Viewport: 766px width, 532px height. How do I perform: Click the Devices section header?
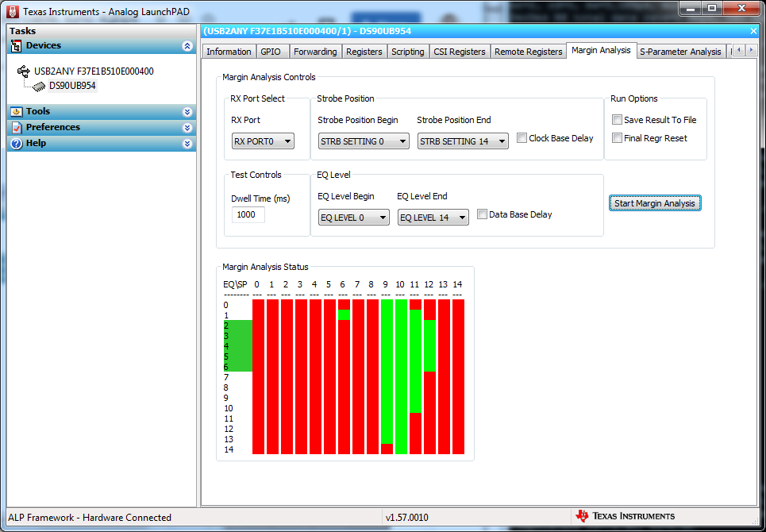pos(102,46)
